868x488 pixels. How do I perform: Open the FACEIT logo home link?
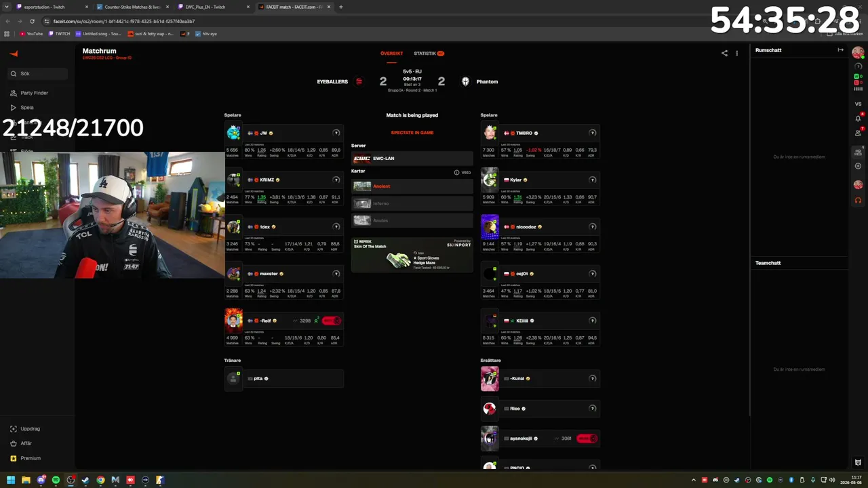point(14,54)
